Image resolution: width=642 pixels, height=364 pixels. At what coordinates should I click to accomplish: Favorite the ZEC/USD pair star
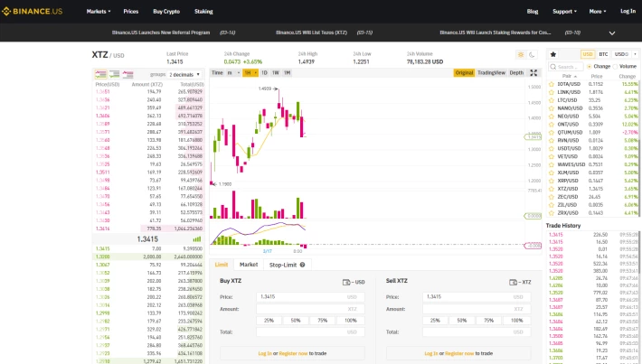(552, 197)
